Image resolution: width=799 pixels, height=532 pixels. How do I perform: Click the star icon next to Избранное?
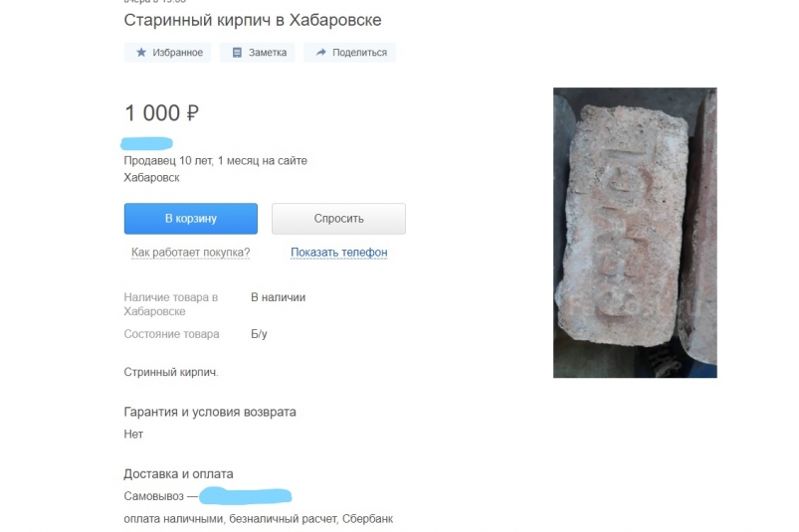[141, 53]
